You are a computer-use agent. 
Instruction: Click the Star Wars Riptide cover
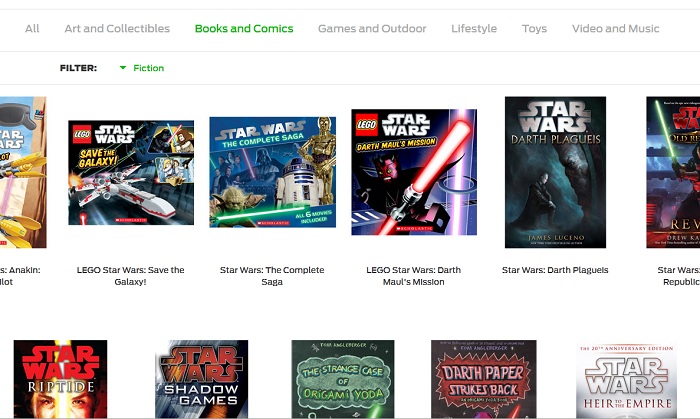pyautogui.click(x=60, y=379)
